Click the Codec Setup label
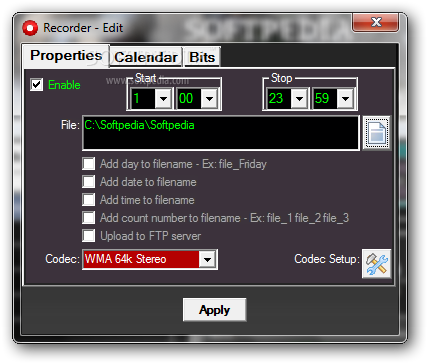This screenshot has width=428, height=364. point(327,259)
